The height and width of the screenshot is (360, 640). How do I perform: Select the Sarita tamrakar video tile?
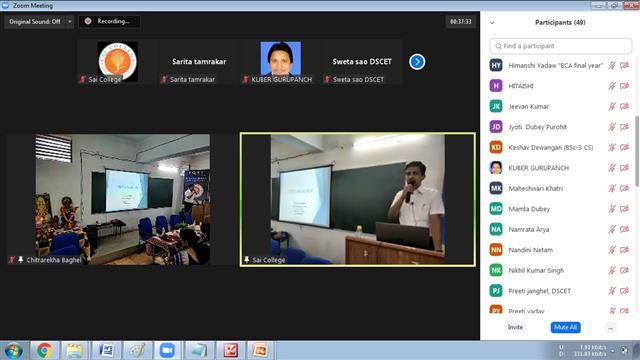pos(199,62)
